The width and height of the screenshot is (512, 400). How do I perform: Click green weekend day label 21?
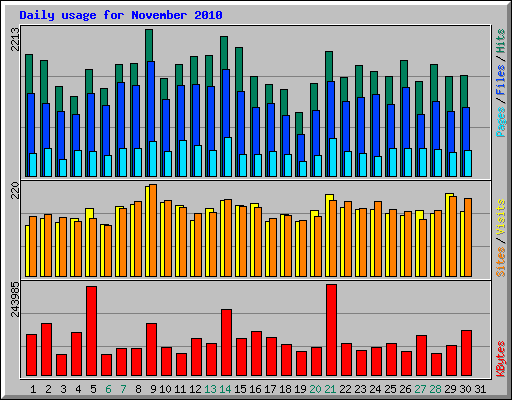tap(330, 389)
